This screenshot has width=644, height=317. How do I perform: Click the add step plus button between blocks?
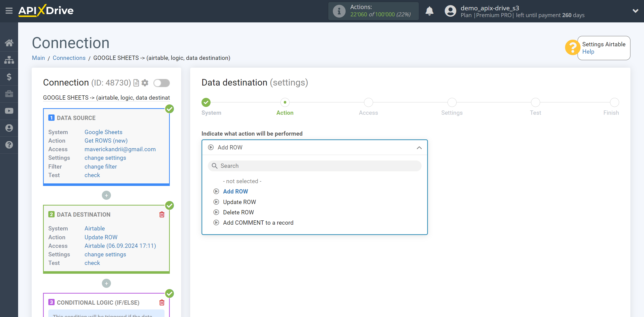click(106, 195)
